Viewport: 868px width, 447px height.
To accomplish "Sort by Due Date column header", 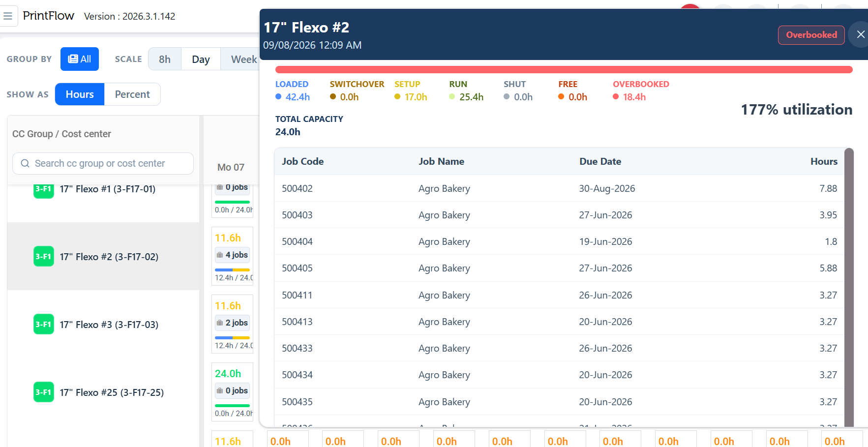I will 600,161.
